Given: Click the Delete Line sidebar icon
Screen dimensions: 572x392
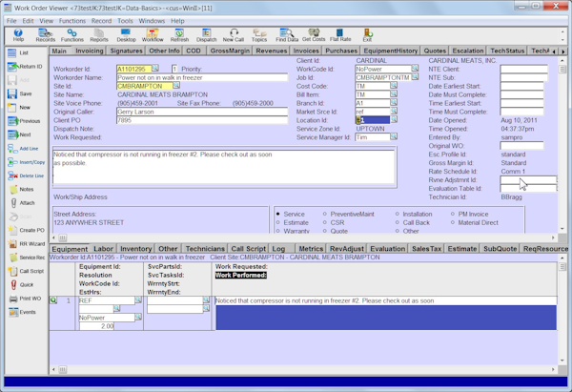Looking at the screenshot, I should pos(27,175).
